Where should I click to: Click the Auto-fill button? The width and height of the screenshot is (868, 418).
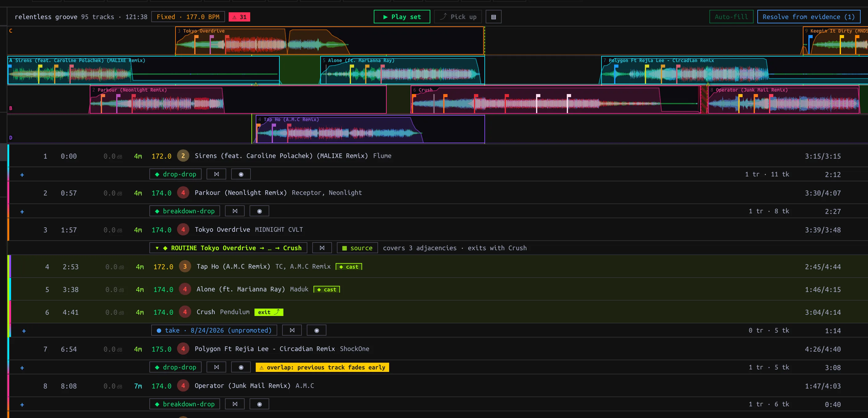click(x=732, y=17)
